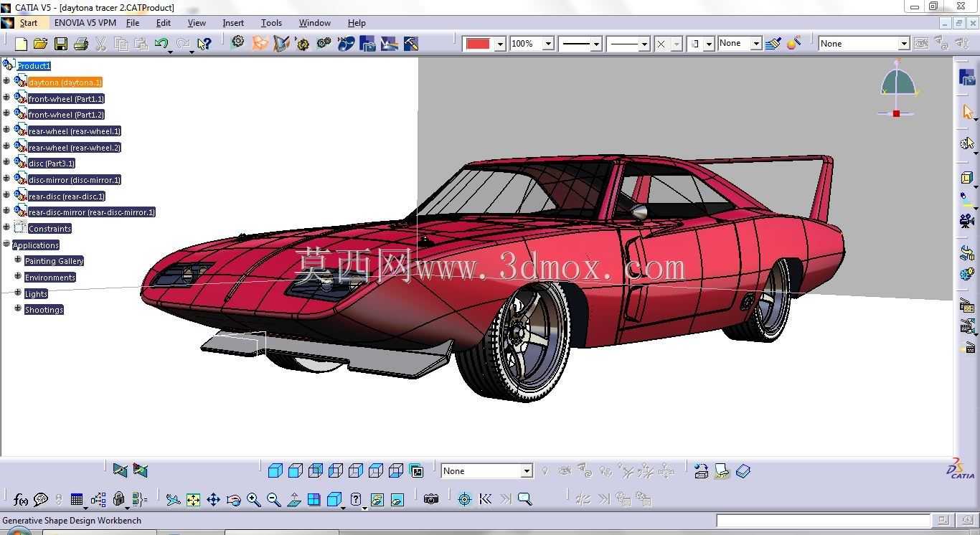This screenshot has width=980, height=535.
Task: Select Environments in the tree
Action: pyautogui.click(x=50, y=278)
